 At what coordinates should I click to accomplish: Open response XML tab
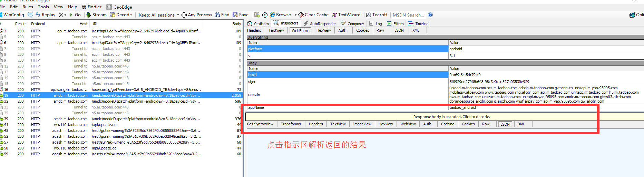tap(521, 124)
